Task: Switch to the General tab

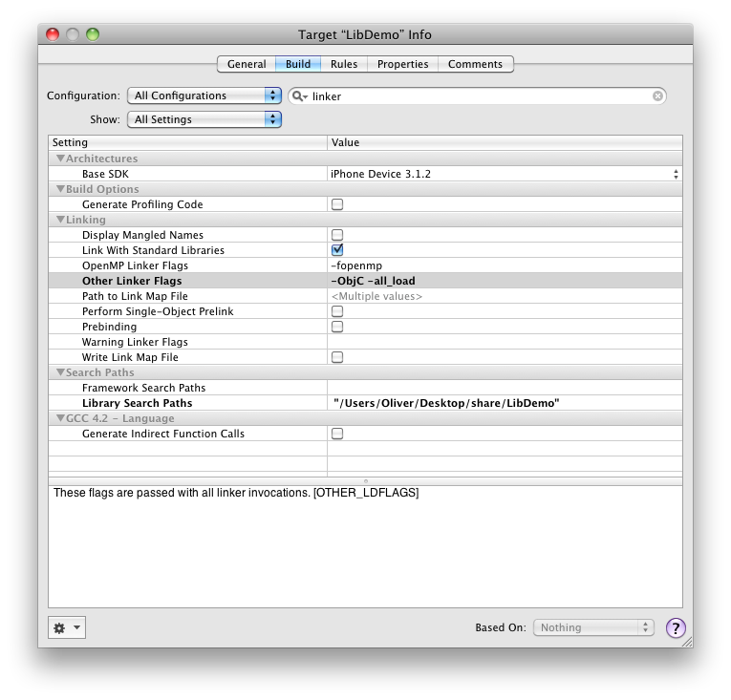Action: tap(247, 64)
